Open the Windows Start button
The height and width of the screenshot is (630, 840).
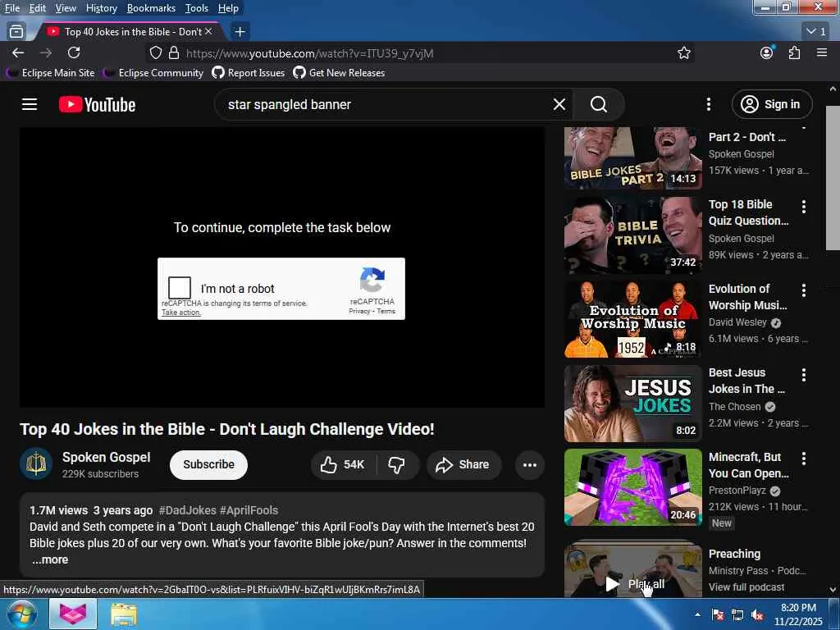pos(22,614)
